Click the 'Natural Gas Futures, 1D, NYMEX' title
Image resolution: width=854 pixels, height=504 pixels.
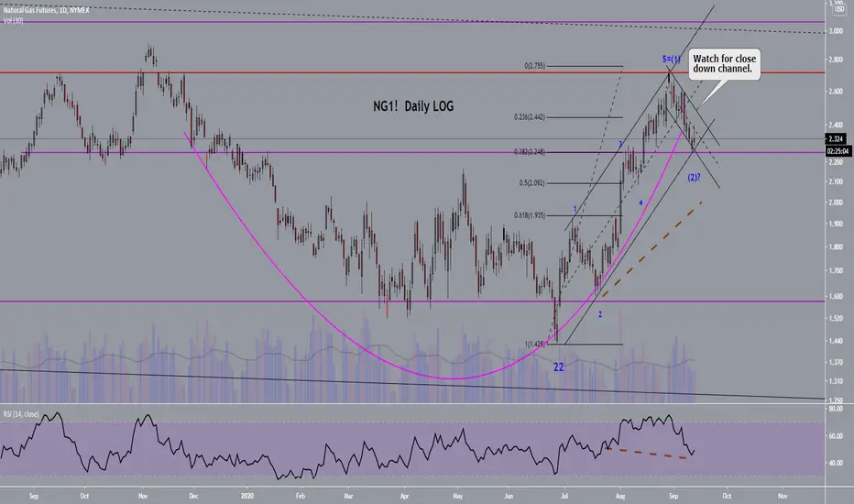coord(47,10)
